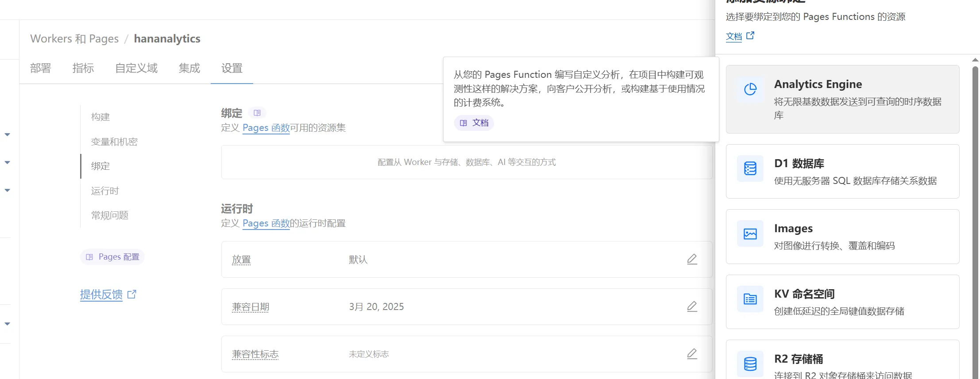The height and width of the screenshot is (379, 980).
Task: Click the Images picture icon
Action: coord(750,234)
